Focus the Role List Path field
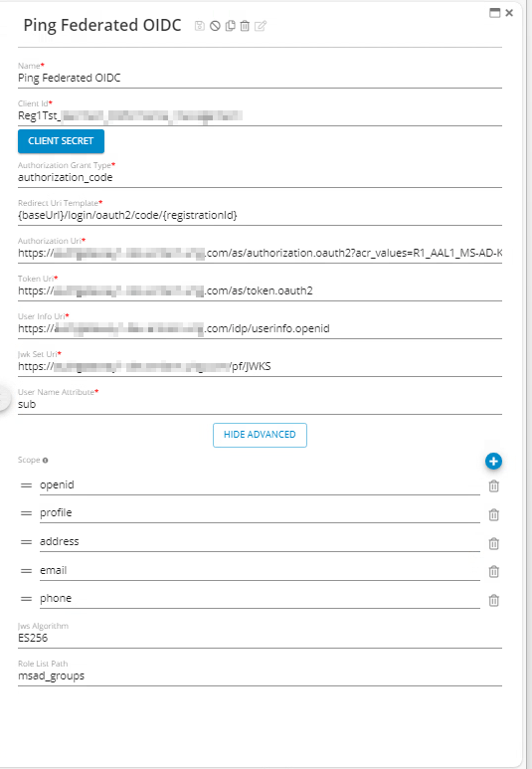 (260, 675)
